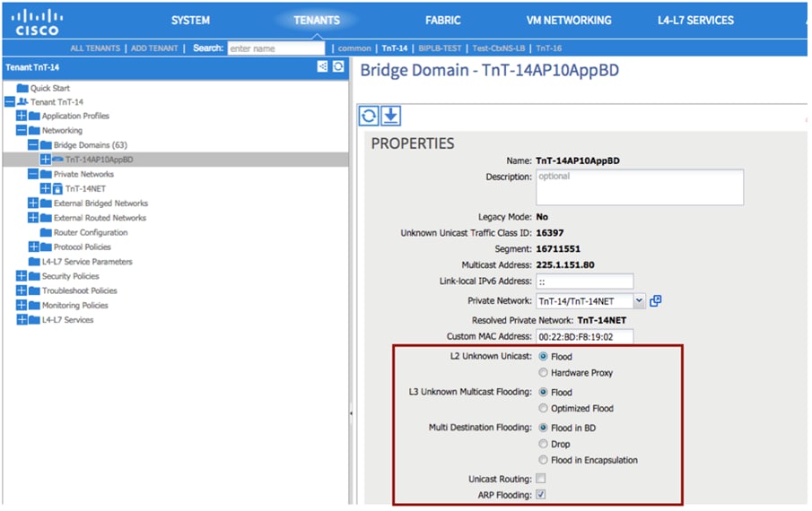Open the TENANTS menu
The image size is (812, 511).
click(317, 21)
